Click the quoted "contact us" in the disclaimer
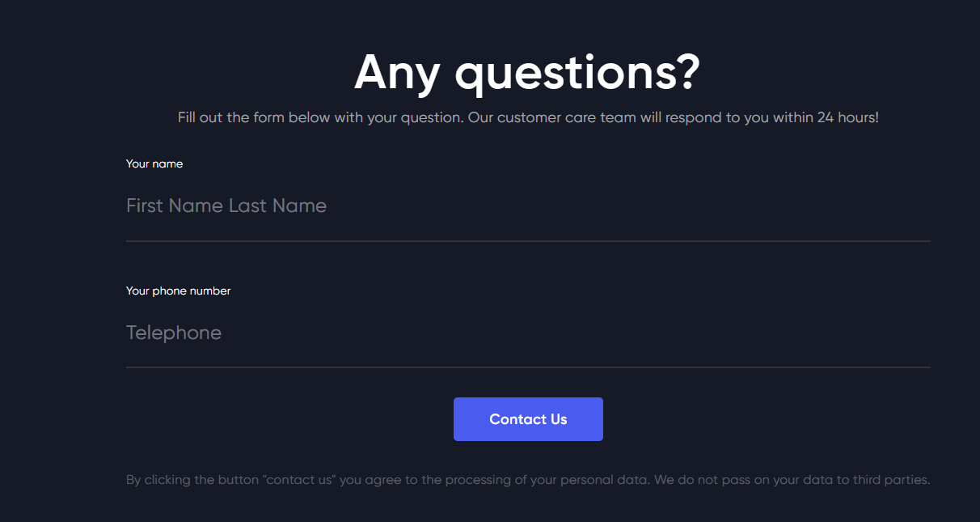Screen dimensions: 980x522 click(298, 480)
